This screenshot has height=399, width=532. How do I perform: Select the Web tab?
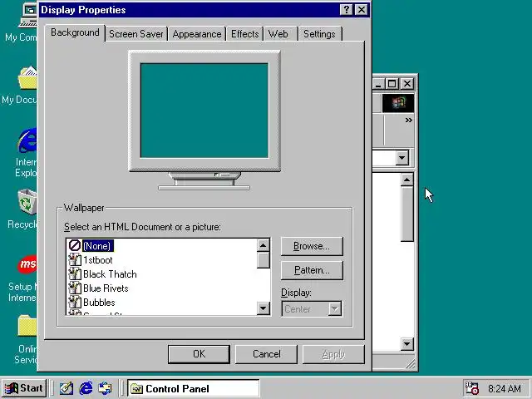[x=278, y=34]
